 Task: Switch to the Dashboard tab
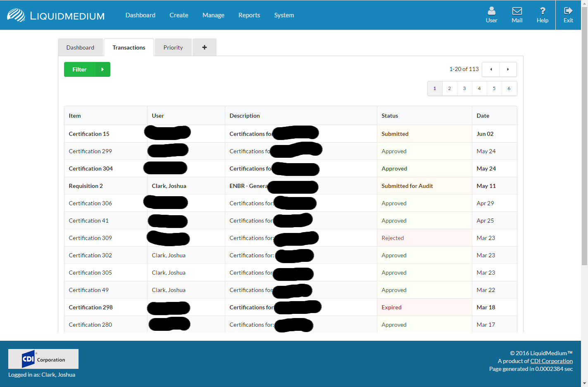tap(80, 47)
